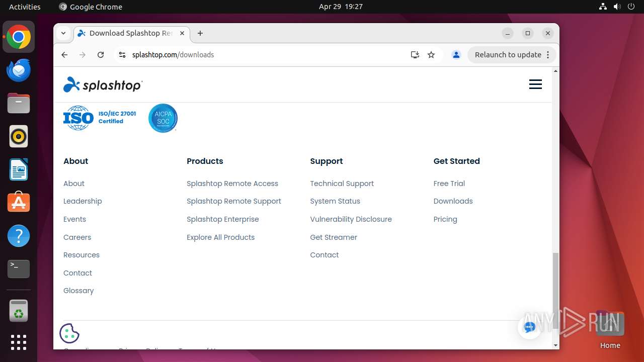
Task: Open Terminal from the dock
Action: [19, 269]
